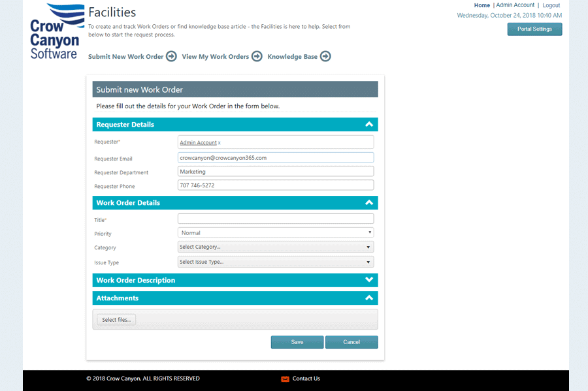Click the Requester people picker field
This screenshot has width=588, height=391.
276,142
